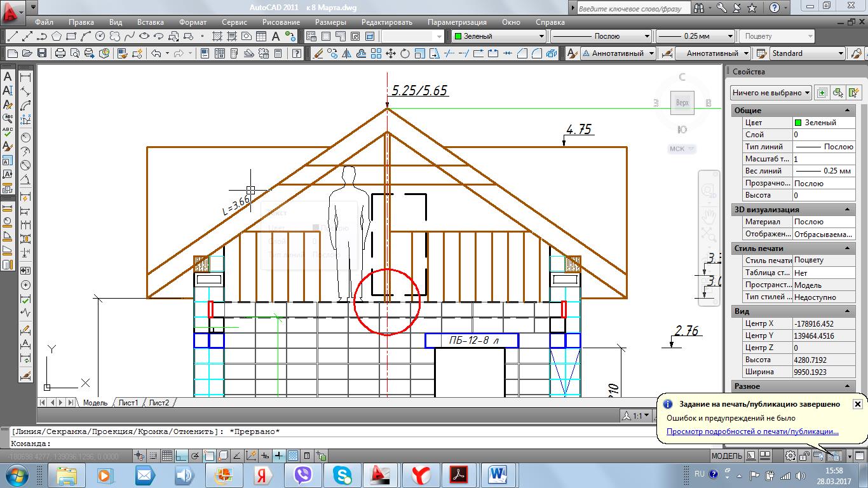Screen dimensions: 868x488
Task: Open the lineweight dropdown showing 0.25 мм
Action: click(696, 36)
